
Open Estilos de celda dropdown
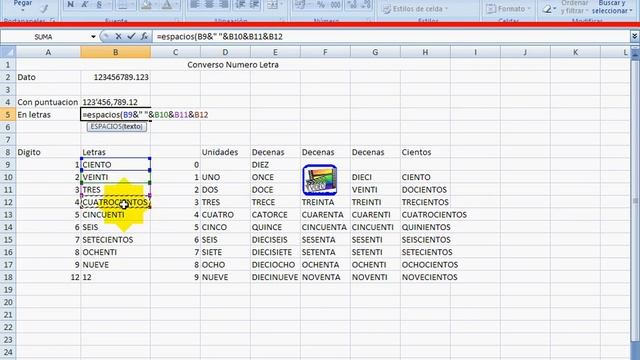pyautogui.click(x=416, y=9)
